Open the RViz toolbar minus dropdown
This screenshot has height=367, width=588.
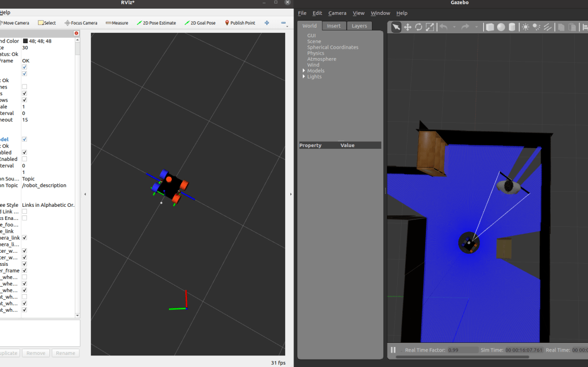pos(284,23)
